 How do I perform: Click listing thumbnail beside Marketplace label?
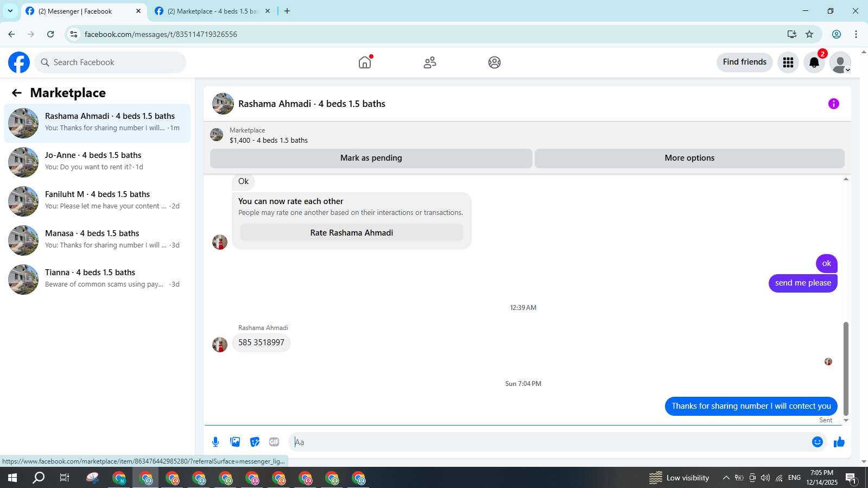[x=217, y=135]
